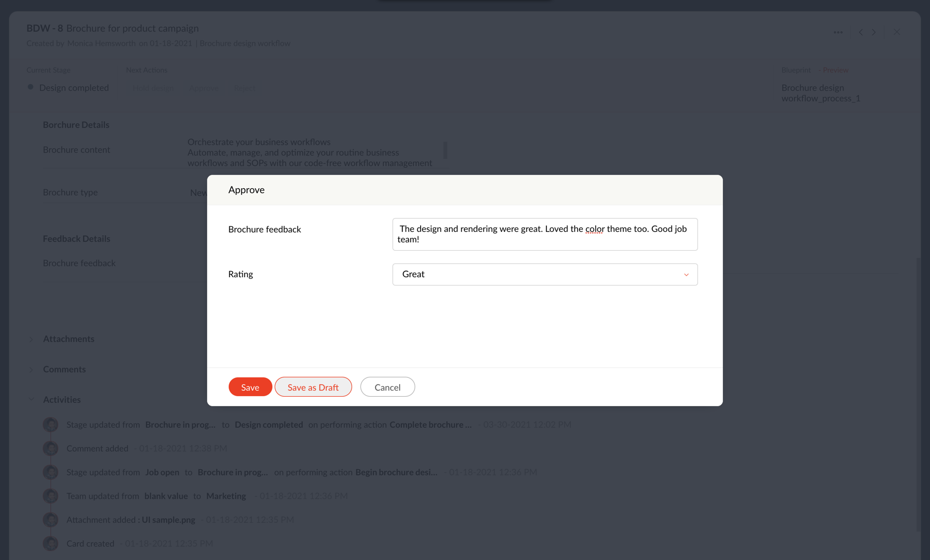
Task: Click the 'Comment added' activity text
Action: 97,449
